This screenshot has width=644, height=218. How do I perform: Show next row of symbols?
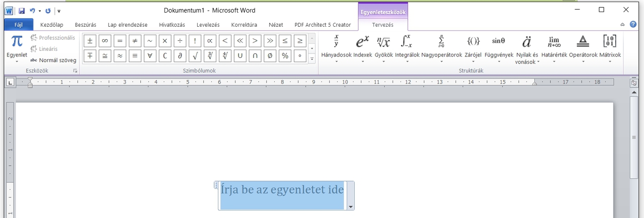click(x=311, y=48)
